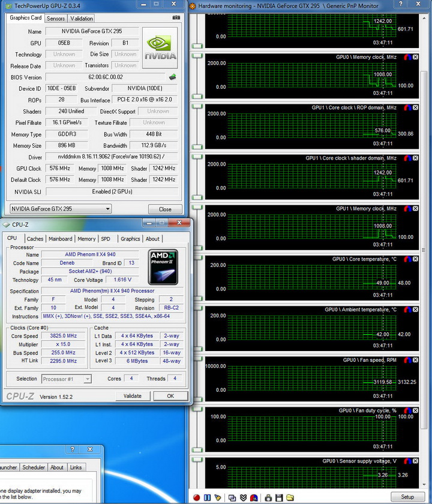The width and height of the screenshot is (432, 504).
Task: Click the BIOS Version field 62.00.6C.00.02
Action: [106, 77]
